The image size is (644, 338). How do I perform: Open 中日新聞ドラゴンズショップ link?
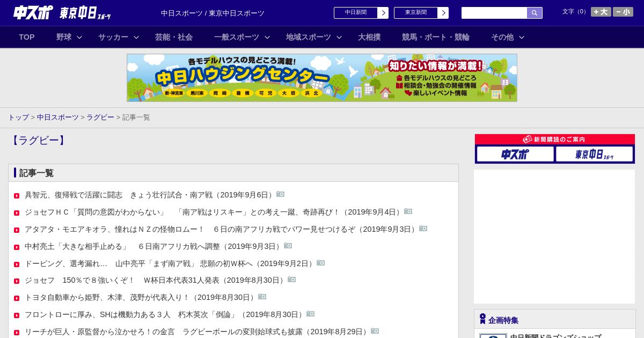coord(555,335)
